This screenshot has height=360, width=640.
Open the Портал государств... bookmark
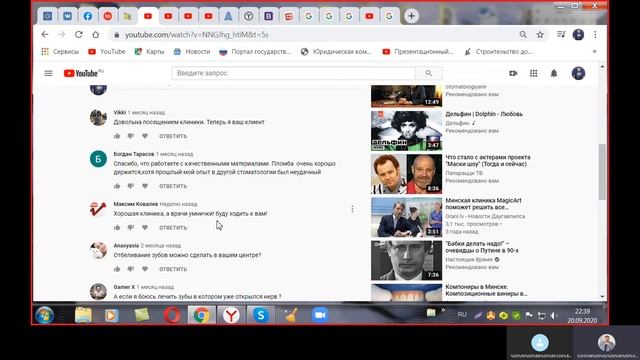coord(255,51)
